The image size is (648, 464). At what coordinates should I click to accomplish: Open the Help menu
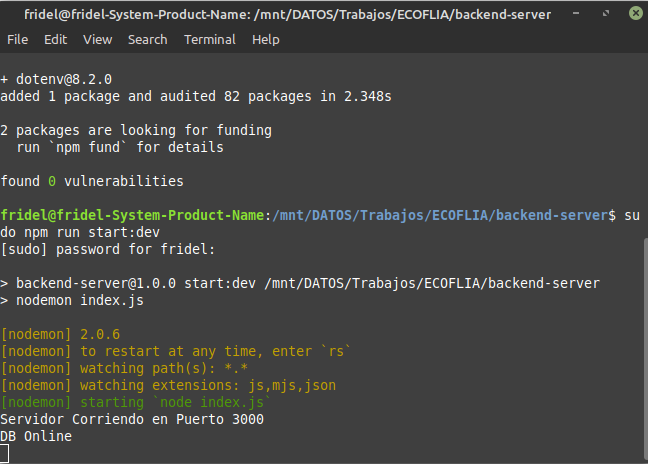pyautogui.click(x=266, y=40)
